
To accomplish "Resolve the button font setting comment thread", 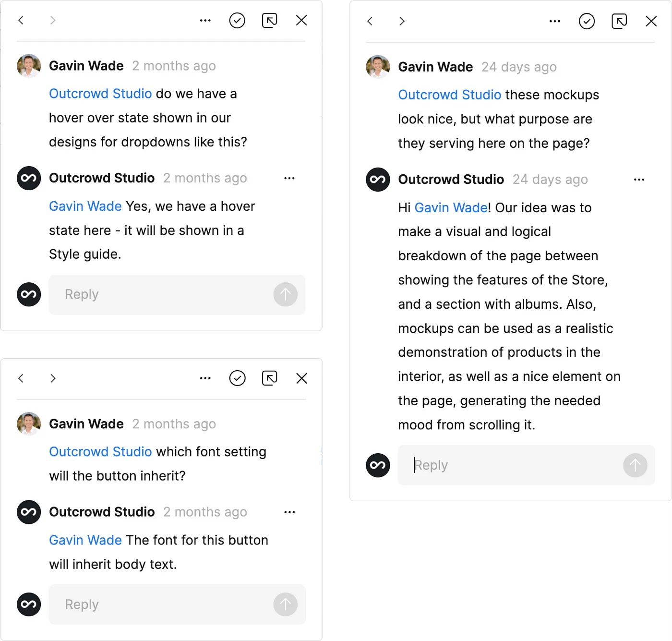I will (237, 378).
